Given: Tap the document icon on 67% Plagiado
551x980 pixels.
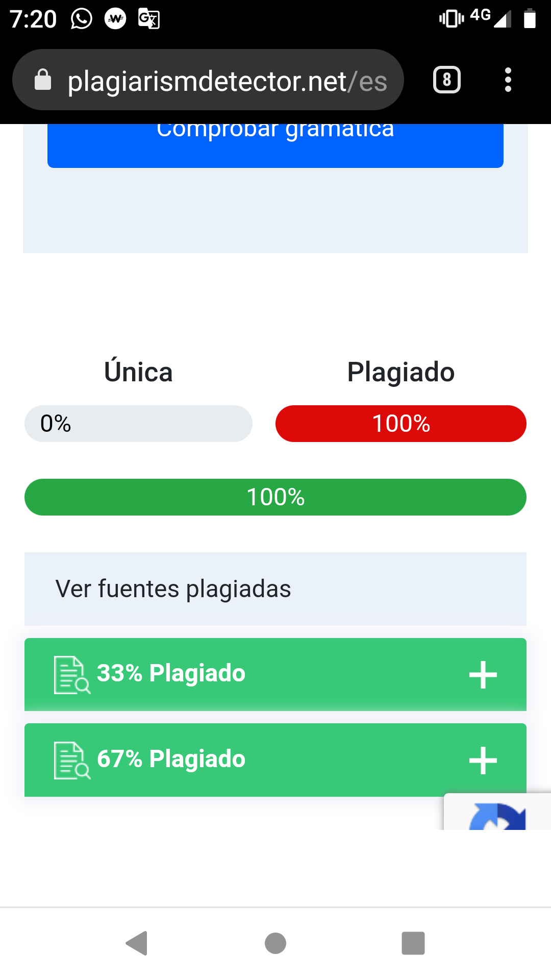Looking at the screenshot, I should click(x=72, y=761).
